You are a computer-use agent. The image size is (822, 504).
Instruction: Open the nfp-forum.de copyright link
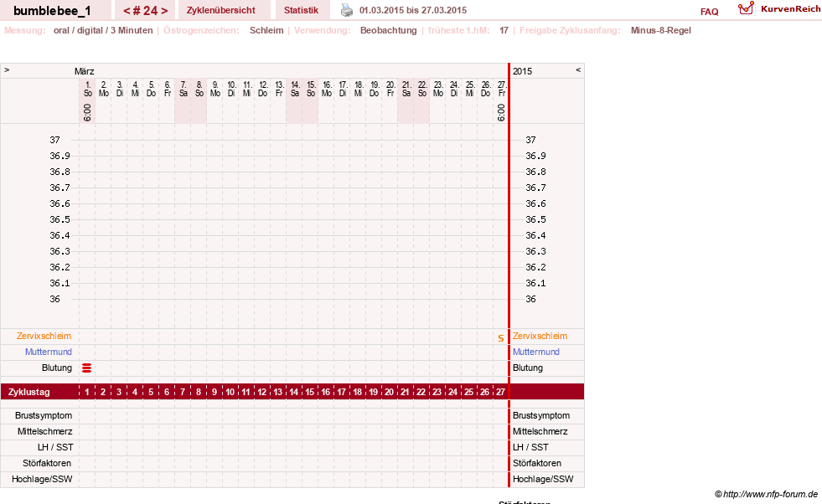tap(766, 494)
